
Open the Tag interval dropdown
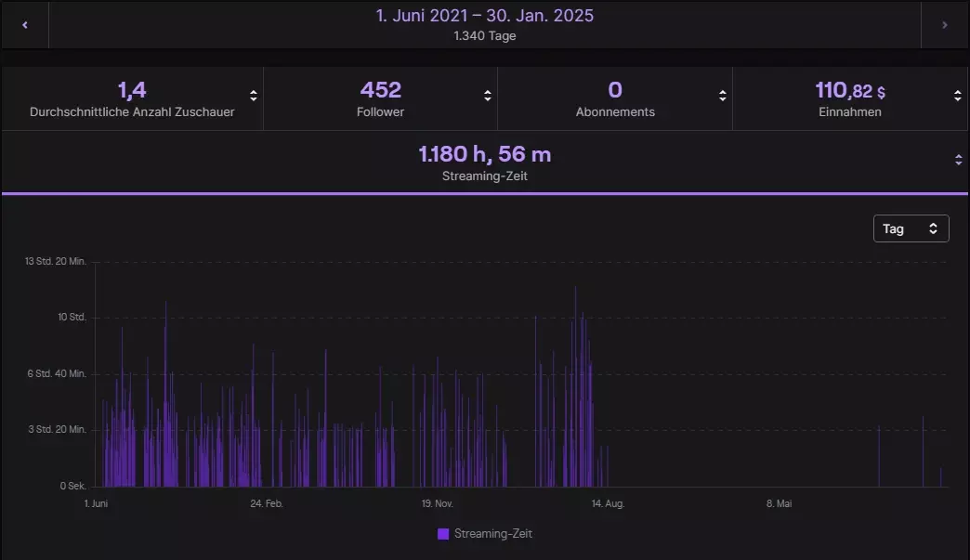(911, 228)
